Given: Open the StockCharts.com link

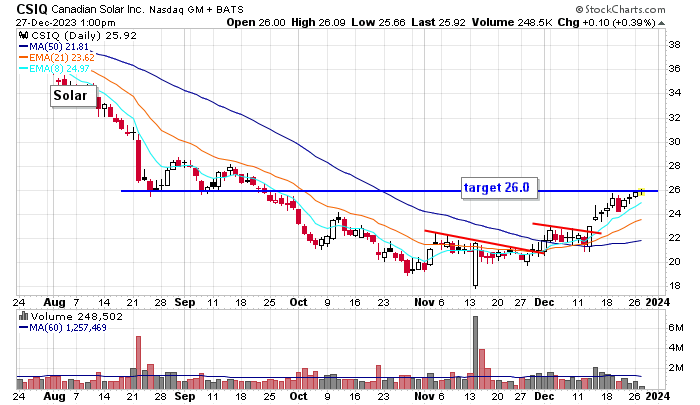Looking at the screenshot, I should point(620,9).
